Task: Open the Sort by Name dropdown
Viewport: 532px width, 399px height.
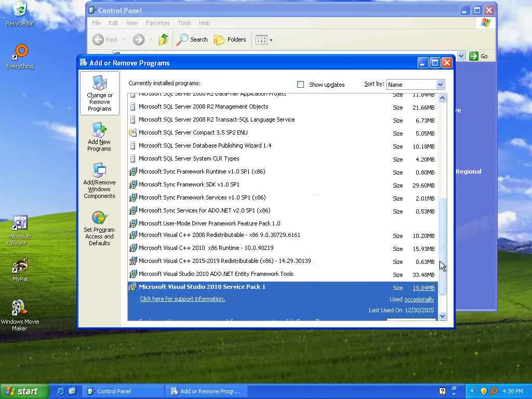Action: 440,85
